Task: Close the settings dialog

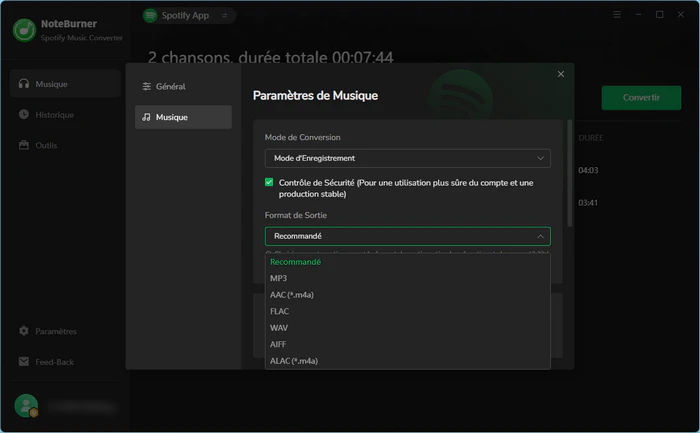Action: pos(561,74)
